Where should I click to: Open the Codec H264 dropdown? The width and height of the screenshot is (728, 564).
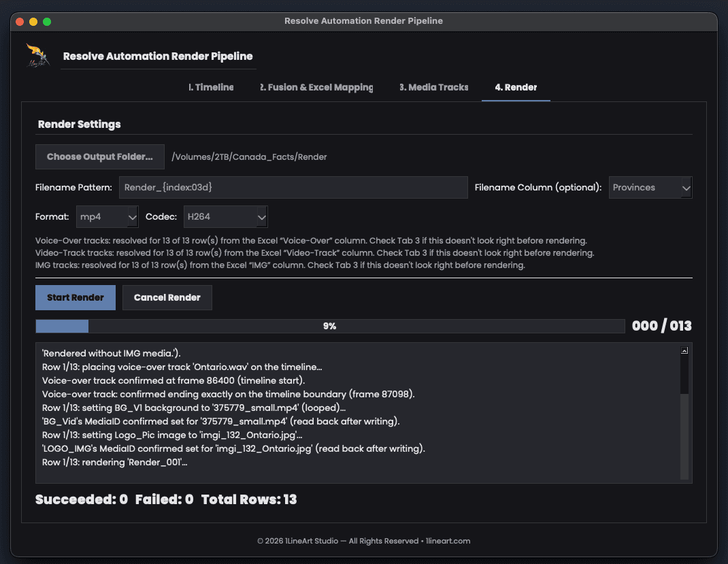(x=226, y=217)
